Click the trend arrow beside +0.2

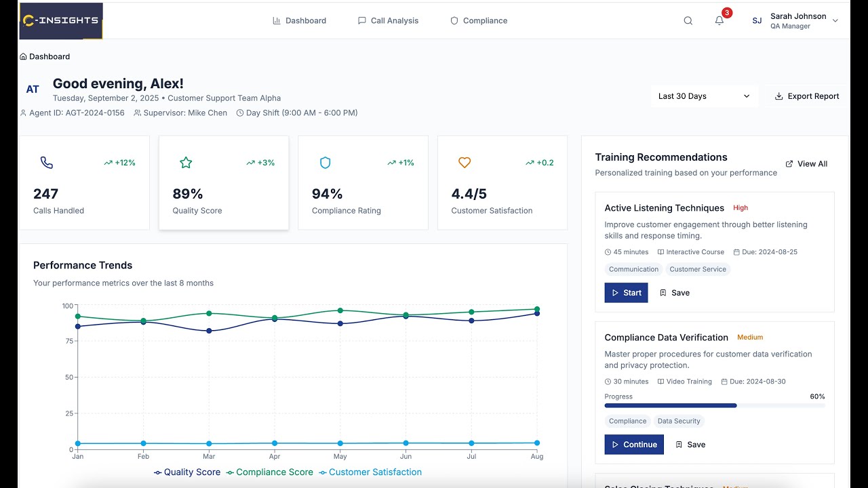(x=530, y=163)
